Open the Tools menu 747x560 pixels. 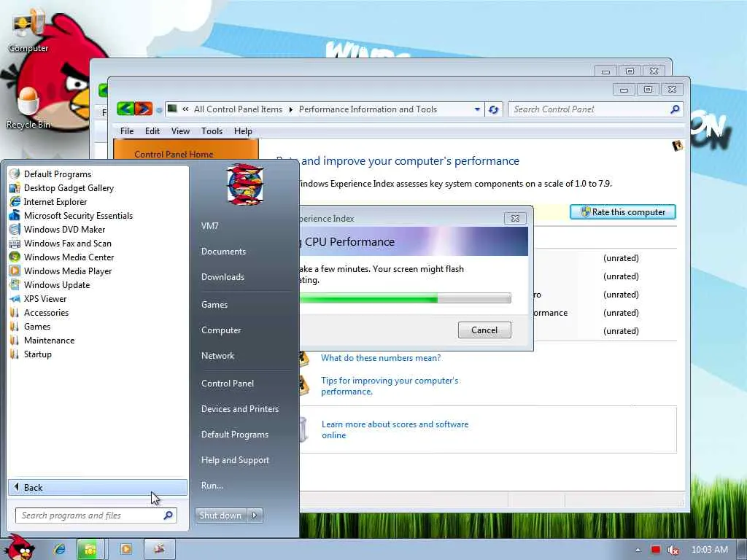[212, 131]
